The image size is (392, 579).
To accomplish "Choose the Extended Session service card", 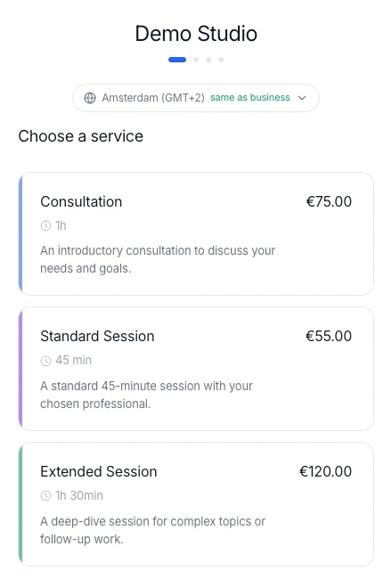I will point(196,504).
